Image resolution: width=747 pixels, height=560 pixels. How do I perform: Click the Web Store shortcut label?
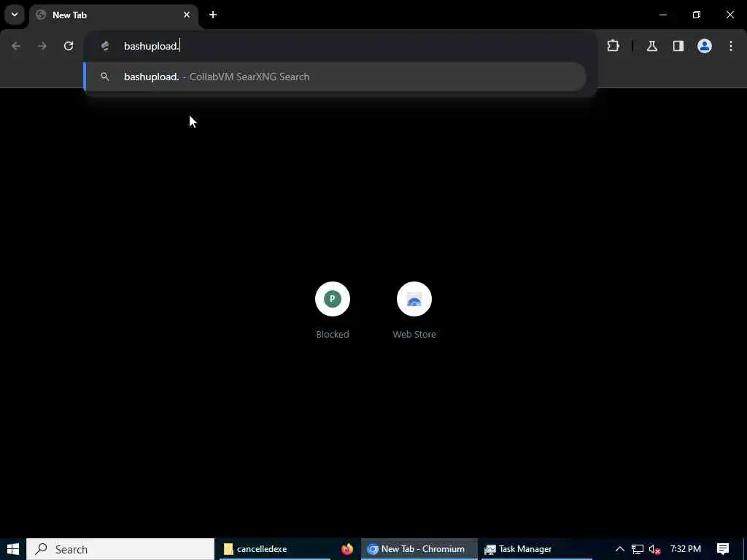tap(414, 334)
